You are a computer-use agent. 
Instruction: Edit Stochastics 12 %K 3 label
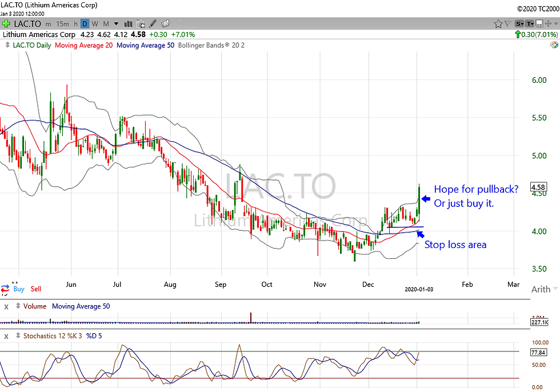pyautogui.click(x=53, y=335)
